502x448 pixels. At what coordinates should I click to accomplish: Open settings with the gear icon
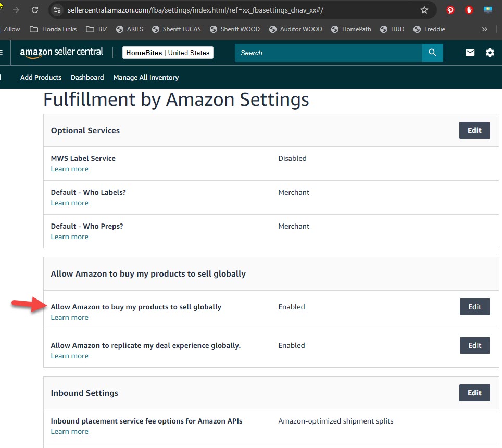point(490,53)
